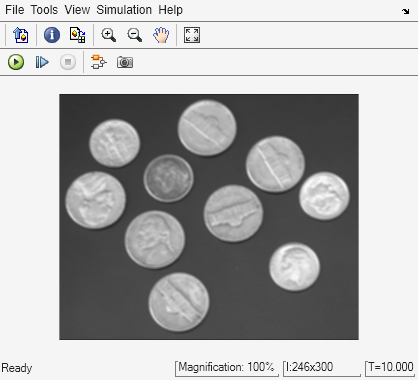Toggle Maintain Fit to Window

(x=192, y=35)
